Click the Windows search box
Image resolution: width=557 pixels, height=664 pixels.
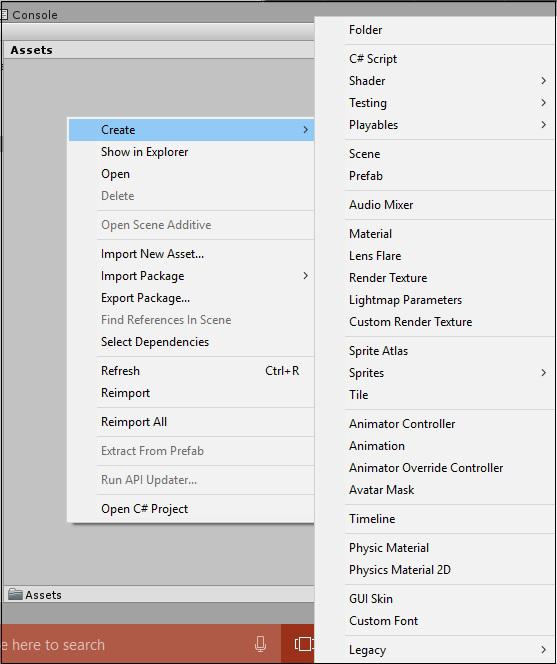[x=140, y=644]
